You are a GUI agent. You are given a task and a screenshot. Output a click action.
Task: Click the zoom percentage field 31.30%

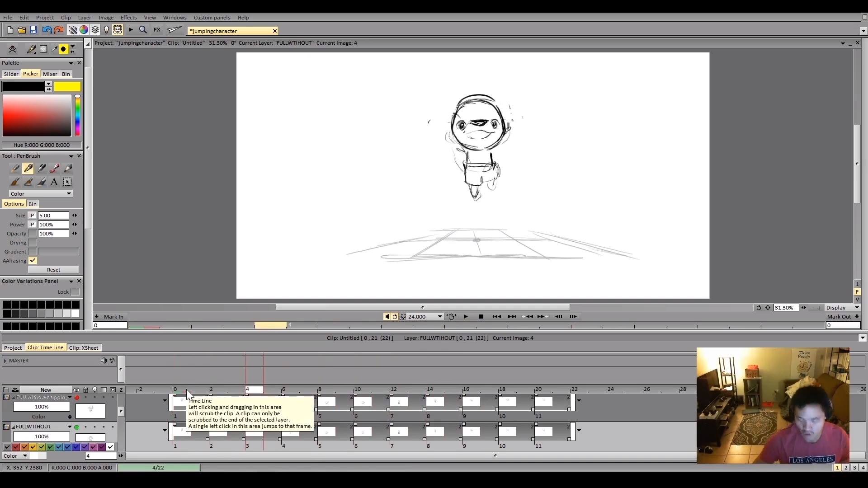(x=786, y=308)
